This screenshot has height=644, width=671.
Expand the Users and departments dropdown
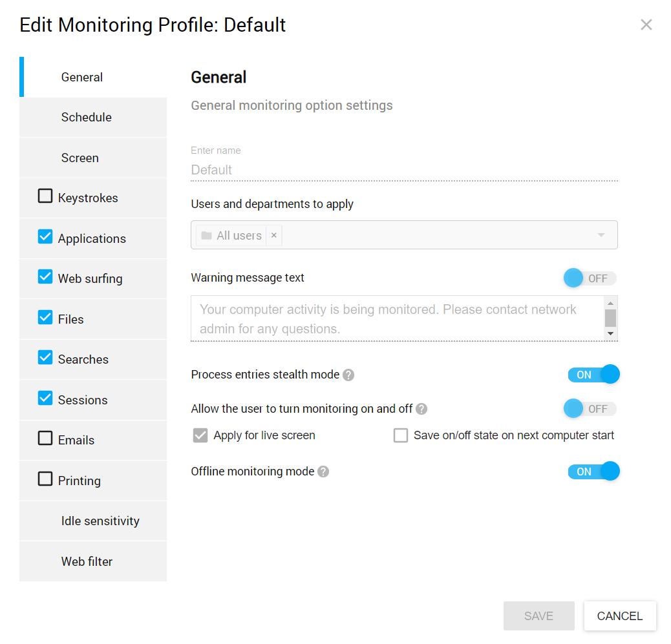(x=601, y=235)
